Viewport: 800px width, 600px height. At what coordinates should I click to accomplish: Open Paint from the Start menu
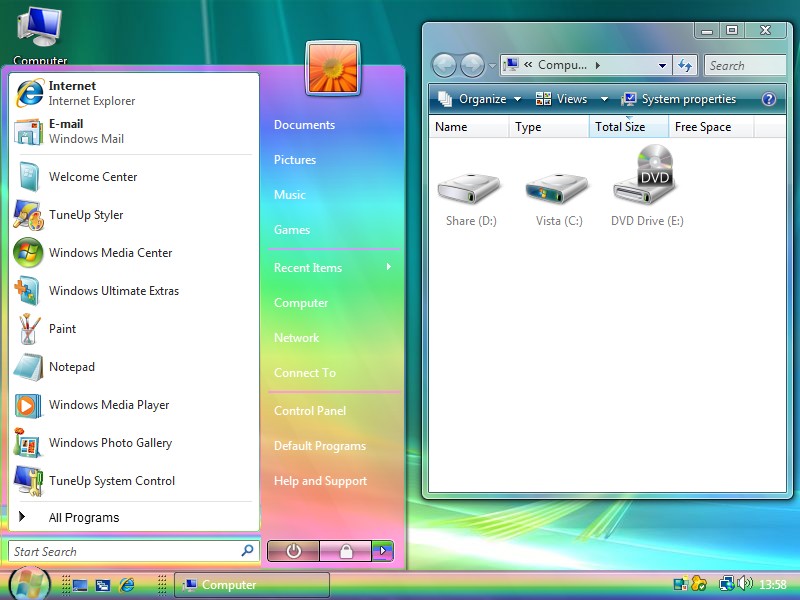pyautogui.click(x=62, y=329)
